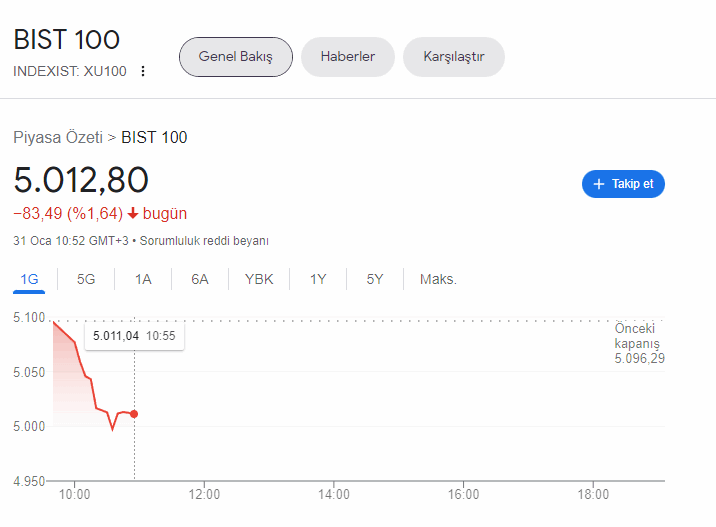Click the red down arrow next to bugün

(x=132, y=214)
